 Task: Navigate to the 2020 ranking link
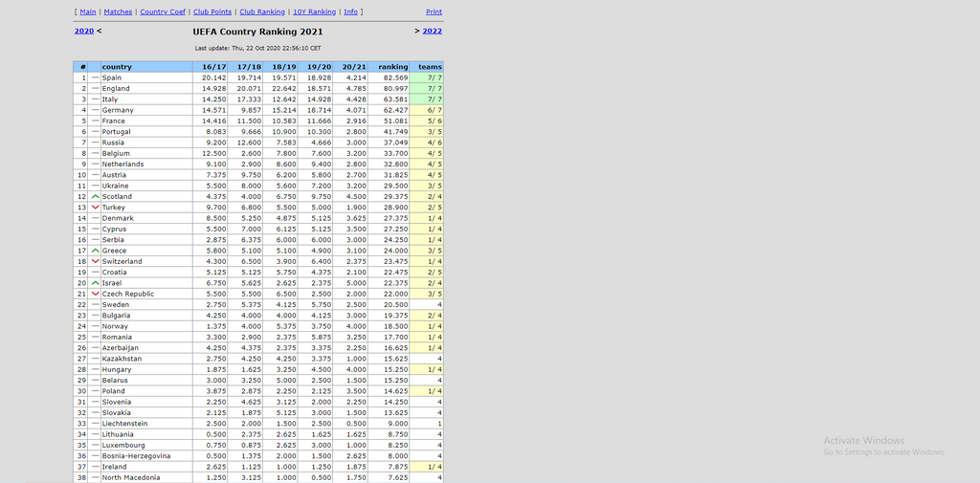(x=84, y=31)
